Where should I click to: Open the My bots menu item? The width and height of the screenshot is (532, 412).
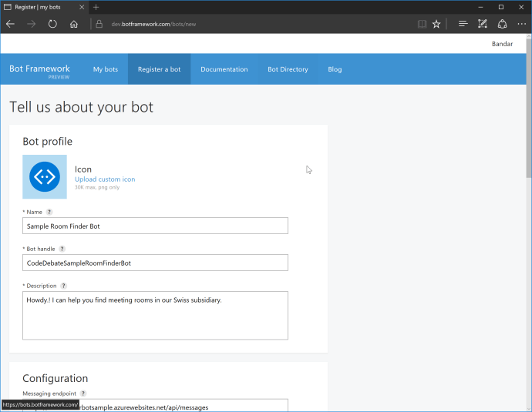point(106,69)
